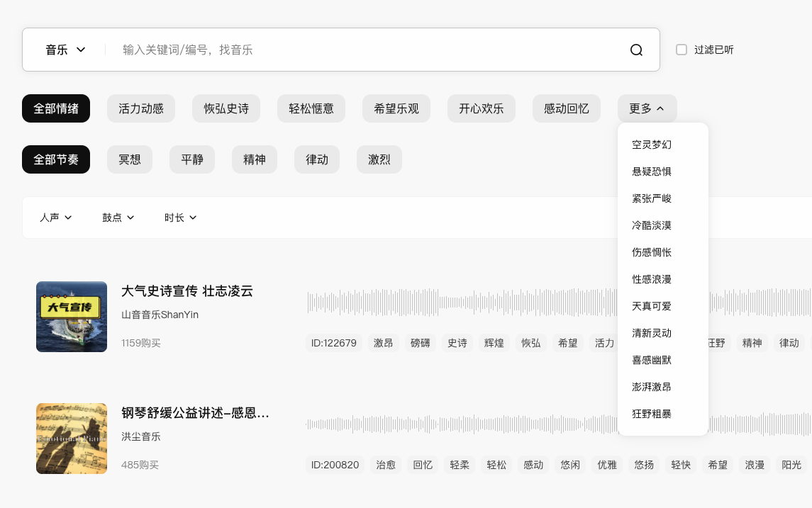Screen dimensions: 812x508
Task: Enable the 过滤已听 checkbox
Action: pyautogui.click(x=682, y=50)
